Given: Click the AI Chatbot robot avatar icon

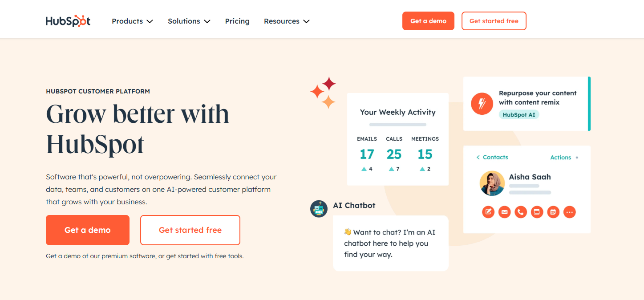Looking at the screenshot, I should [x=319, y=209].
